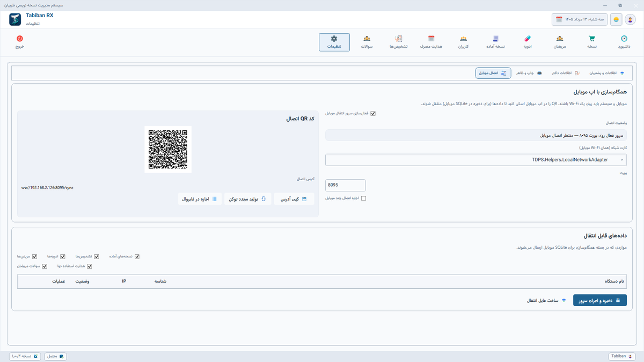Open the ادویه (drugs) pill section
Image resolution: width=644 pixels, height=362 pixels.
click(528, 42)
